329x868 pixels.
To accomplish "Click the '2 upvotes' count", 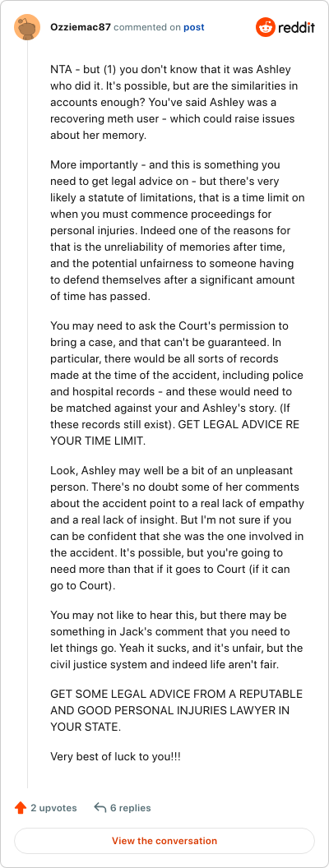I will [53, 808].
